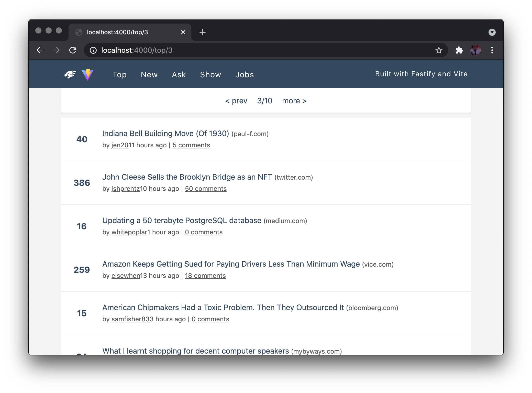Click the browser menu three-dots icon
Viewport: 532px width, 393px height.
coord(492,50)
